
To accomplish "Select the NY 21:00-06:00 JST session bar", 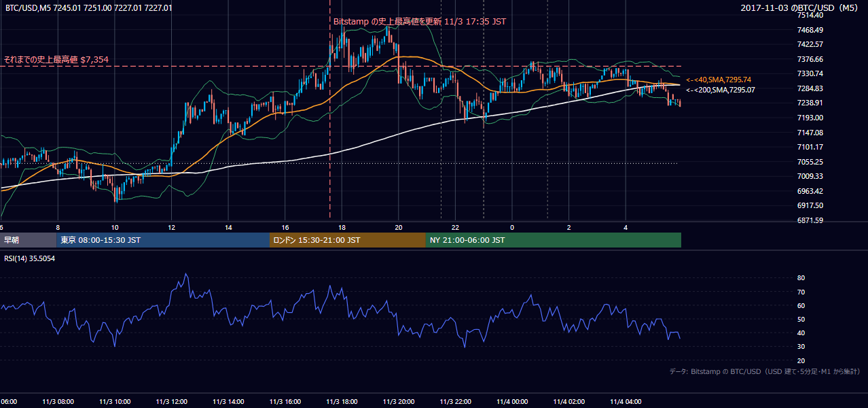I will click(x=554, y=240).
